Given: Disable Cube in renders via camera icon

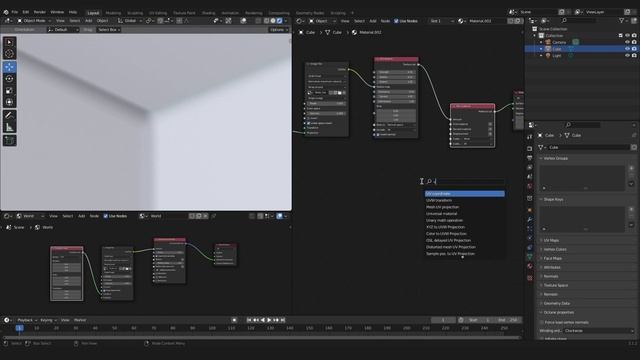Looking at the screenshot, I should [634, 49].
